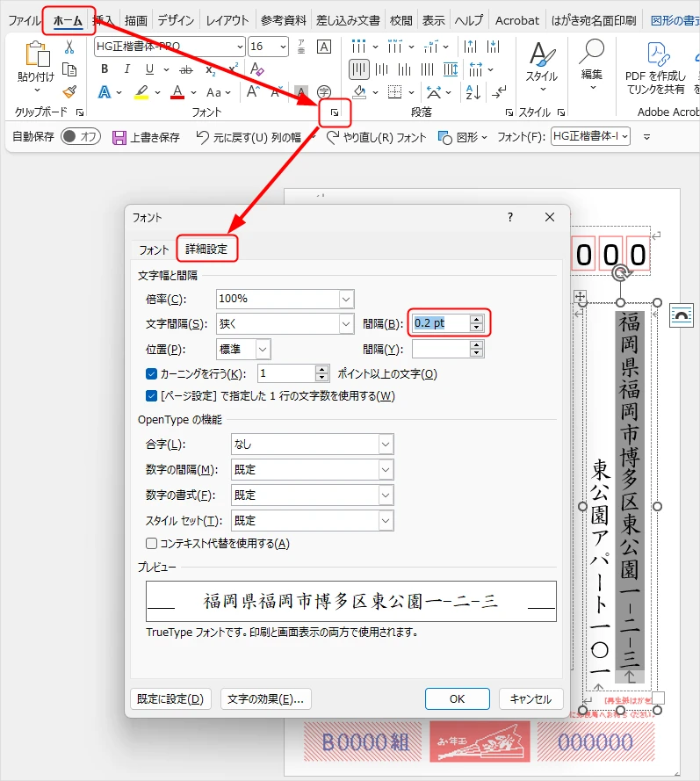The width and height of the screenshot is (700, 781).
Task: Increase font size with grow font icon
Action: pos(253,91)
